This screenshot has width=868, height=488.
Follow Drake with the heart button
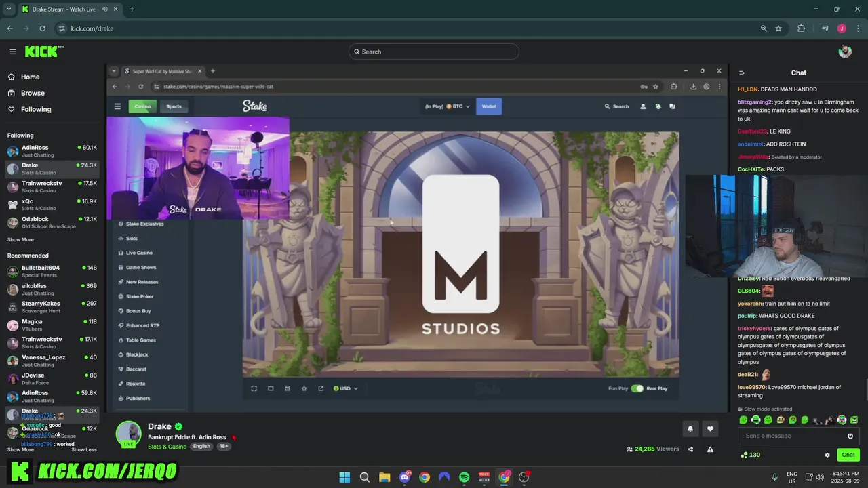coord(710,428)
